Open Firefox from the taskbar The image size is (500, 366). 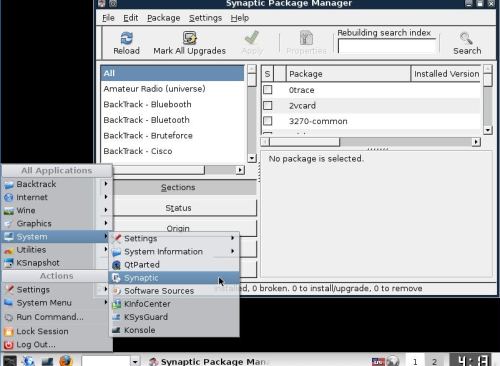[x=66, y=361]
